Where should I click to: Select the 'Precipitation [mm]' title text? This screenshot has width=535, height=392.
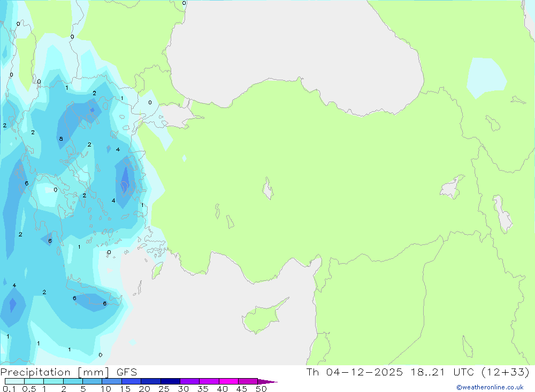55,372
